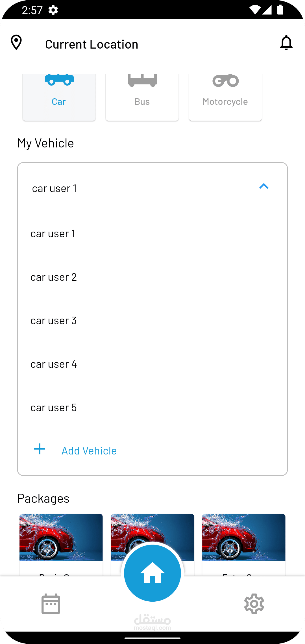
Task: Tap the plus icon beside Add Vehicle
Action: coord(40,449)
